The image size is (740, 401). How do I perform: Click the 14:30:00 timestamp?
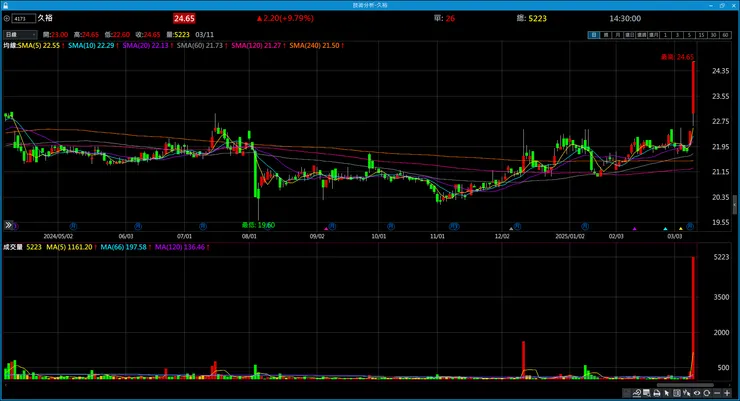click(x=625, y=18)
